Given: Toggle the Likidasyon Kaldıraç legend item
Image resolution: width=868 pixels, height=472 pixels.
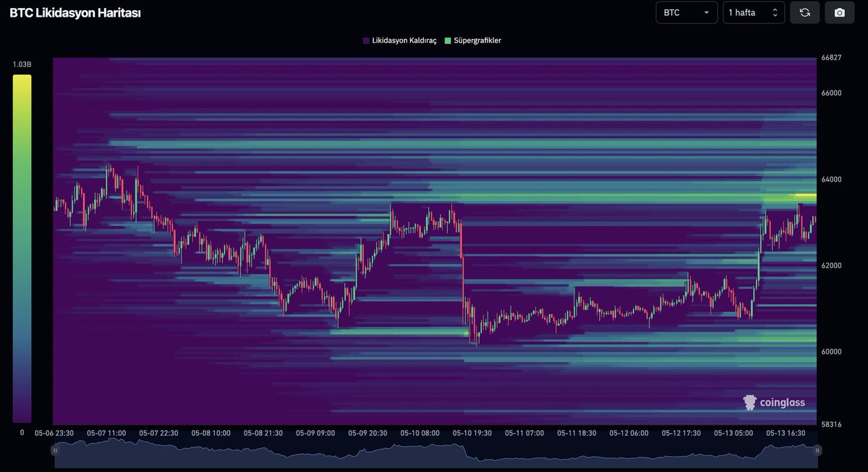Looking at the screenshot, I should pos(399,41).
